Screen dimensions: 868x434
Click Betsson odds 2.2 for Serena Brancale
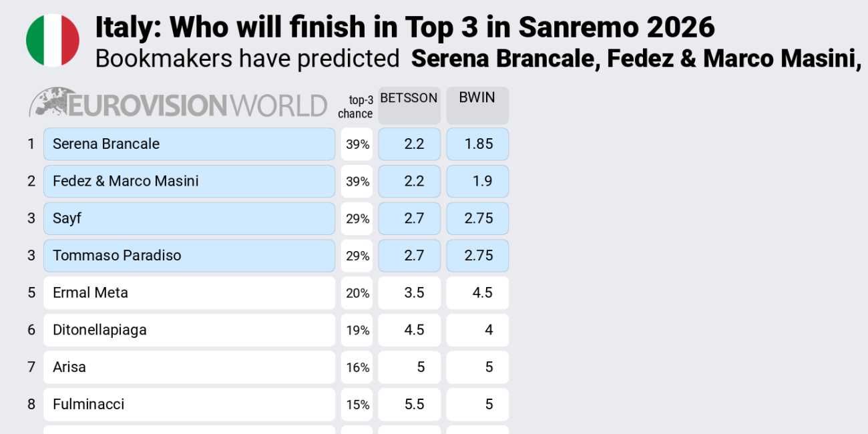click(409, 144)
